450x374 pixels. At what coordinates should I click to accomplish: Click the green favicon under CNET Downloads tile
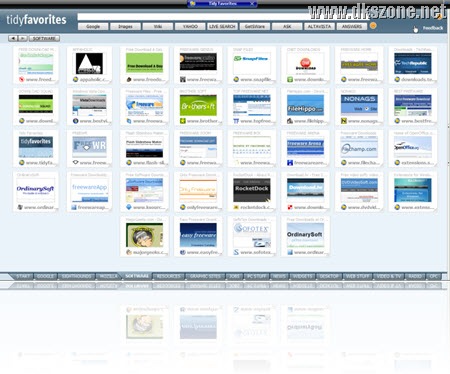[x=290, y=79]
